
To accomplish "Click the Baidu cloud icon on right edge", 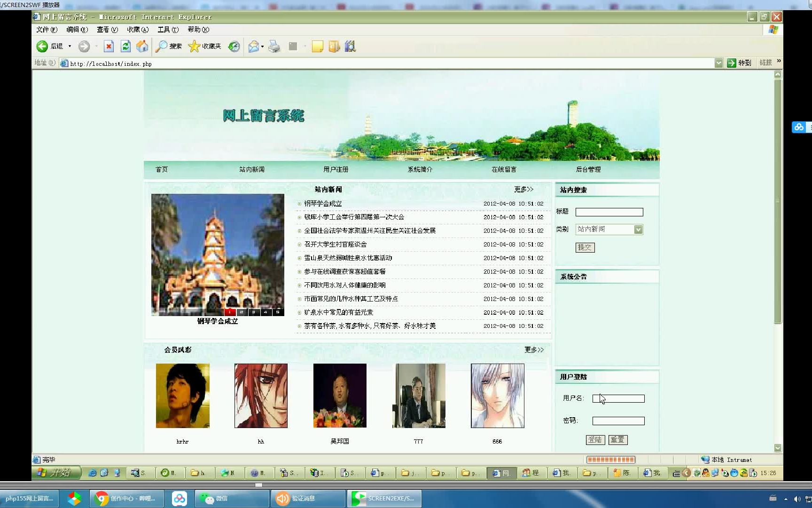I will tap(799, 127).
